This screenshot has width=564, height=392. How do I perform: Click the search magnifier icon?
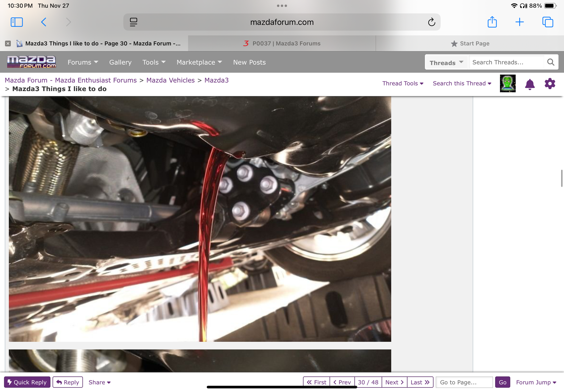(x=551, y=62)
